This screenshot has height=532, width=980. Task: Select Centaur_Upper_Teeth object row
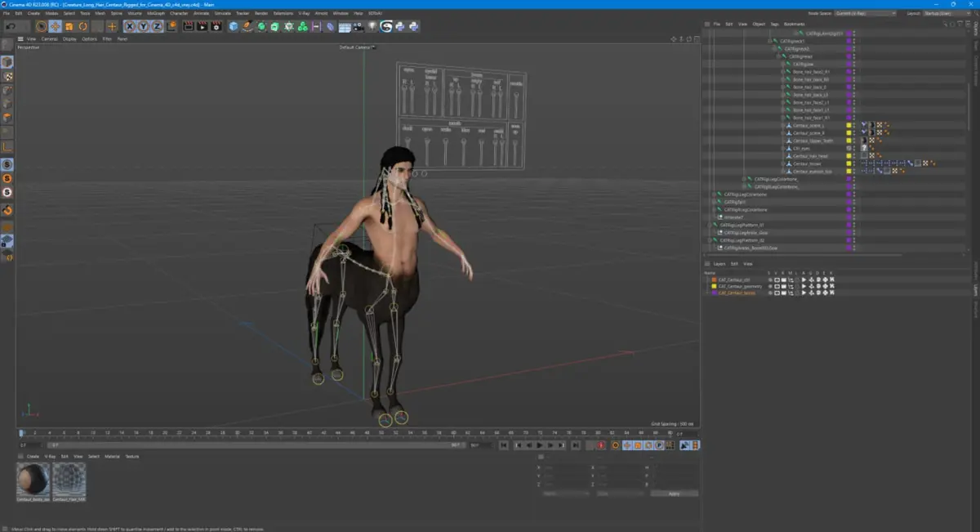pos(813,141)
